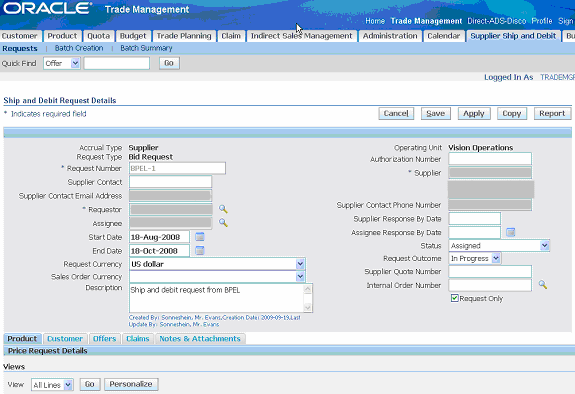Open Direct-ADS-Disco header link

pos(497,21)
